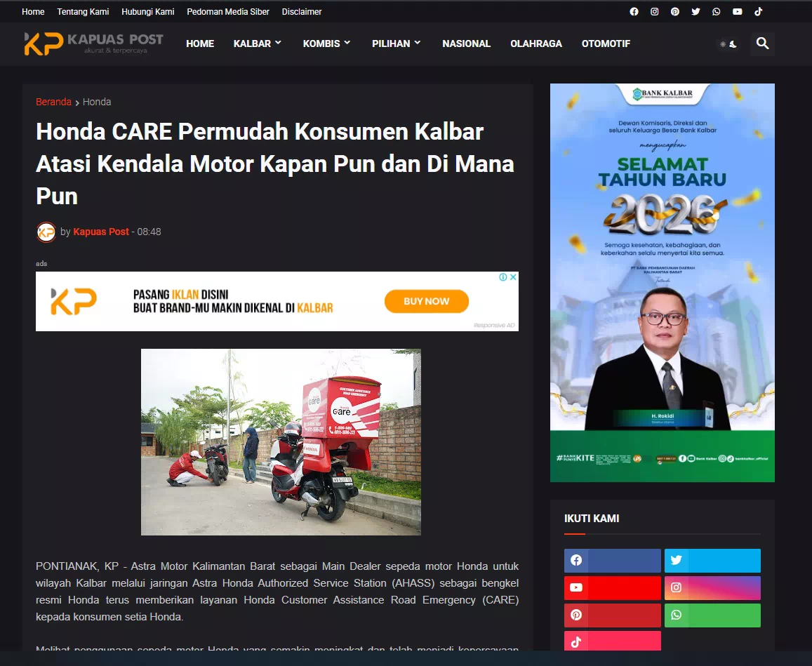Go to HOME in main navigation

coord(200,44)
